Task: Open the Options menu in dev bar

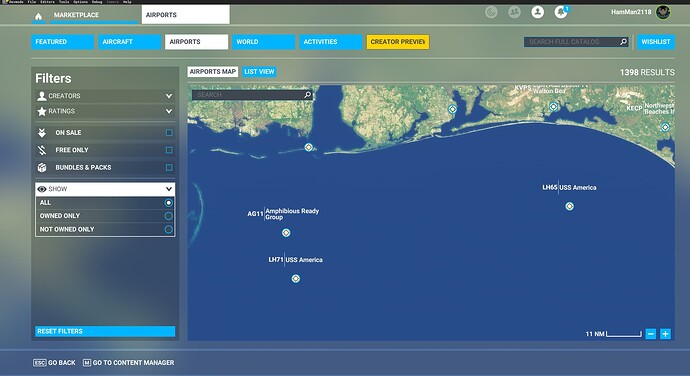Action: [81, 2]
